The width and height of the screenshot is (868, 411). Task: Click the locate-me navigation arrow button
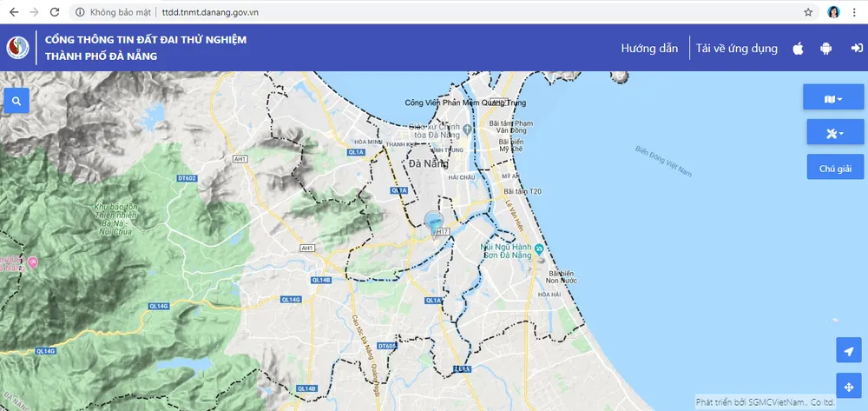(848, 350)
